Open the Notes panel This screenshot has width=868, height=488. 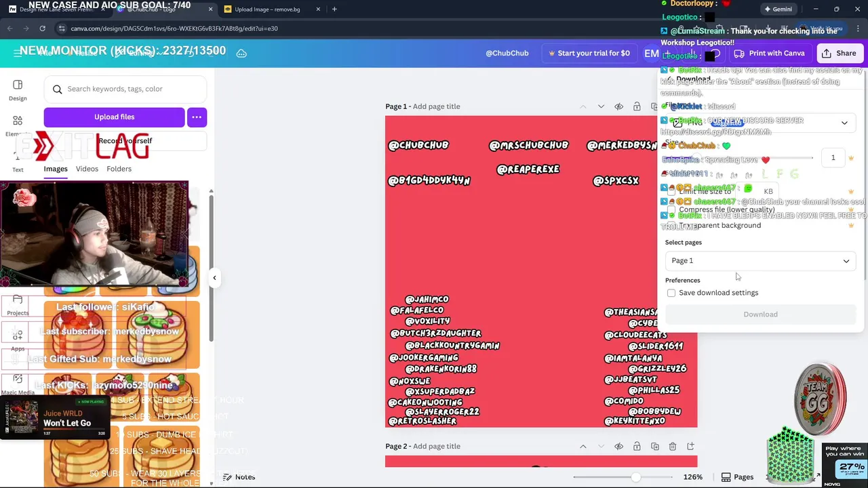[239, 477]
